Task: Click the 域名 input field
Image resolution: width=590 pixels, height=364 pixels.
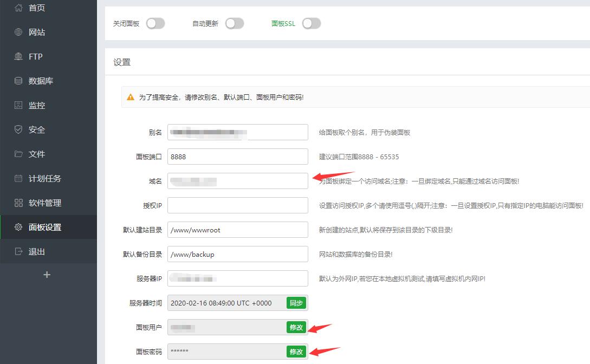Action: (238, 181)
